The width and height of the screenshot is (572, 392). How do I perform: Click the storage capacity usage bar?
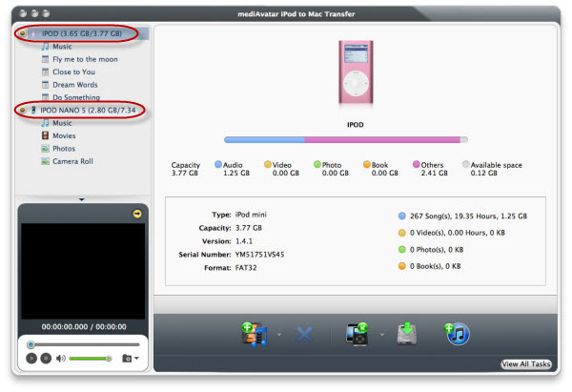[x=346, y=140]
